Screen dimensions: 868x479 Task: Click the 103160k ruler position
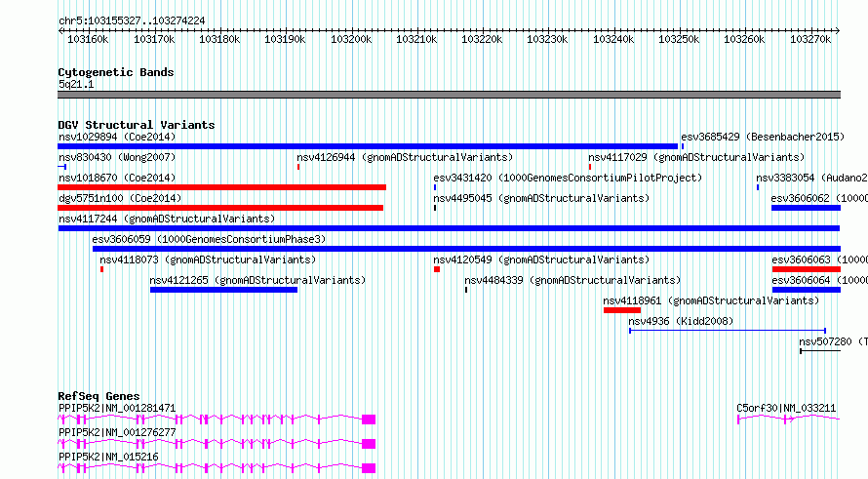point(88,39)
